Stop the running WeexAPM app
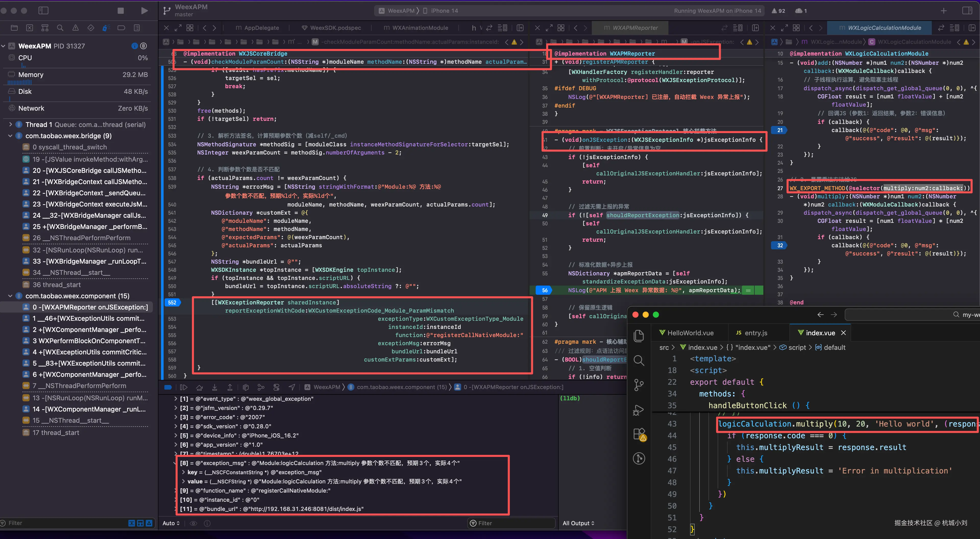This screenshot has width=980, height=539. pyautogui.click(x=121, y=11)
